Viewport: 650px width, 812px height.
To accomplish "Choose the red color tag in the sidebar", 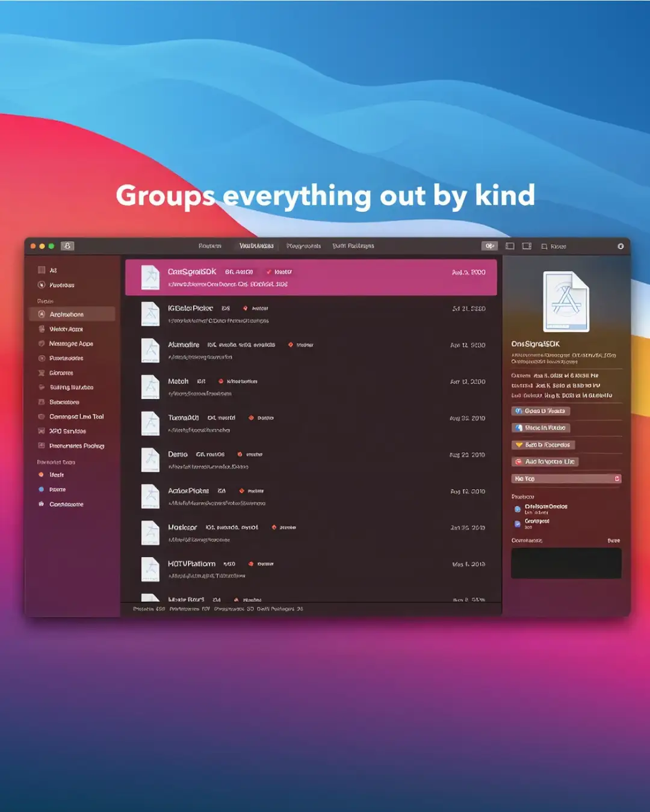I will coord(42,475).
